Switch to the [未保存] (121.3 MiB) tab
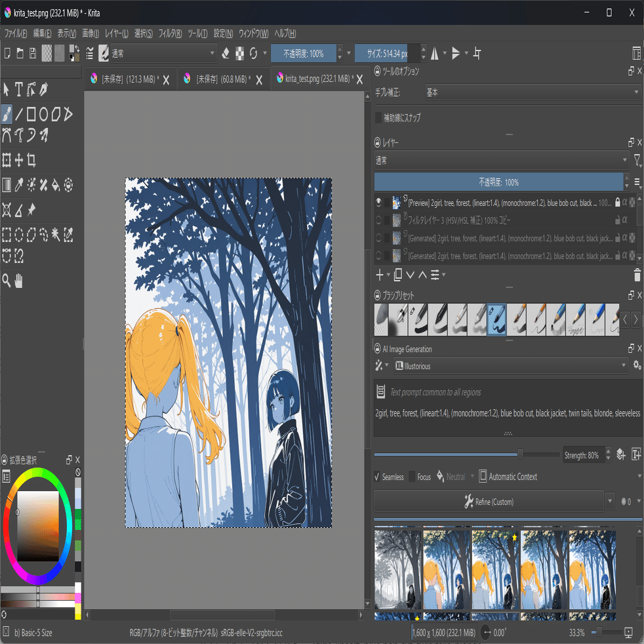The image size is (644, 644). coord(131,79)
